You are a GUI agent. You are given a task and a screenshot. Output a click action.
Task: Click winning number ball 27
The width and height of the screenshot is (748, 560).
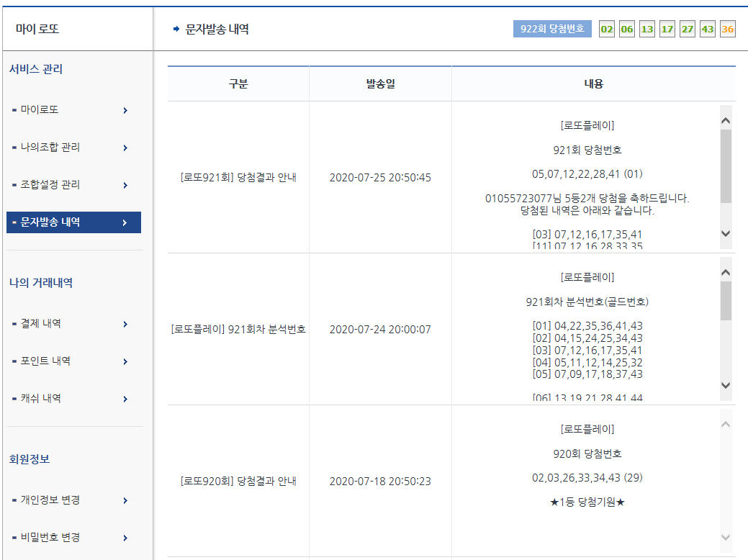(688, 30)
